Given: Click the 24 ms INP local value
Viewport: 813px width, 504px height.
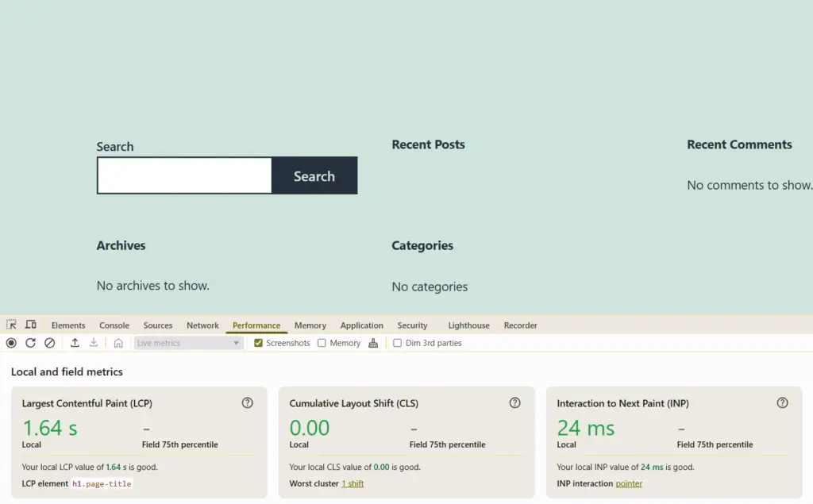Looking at the screenshot, I should coord(586,428).
